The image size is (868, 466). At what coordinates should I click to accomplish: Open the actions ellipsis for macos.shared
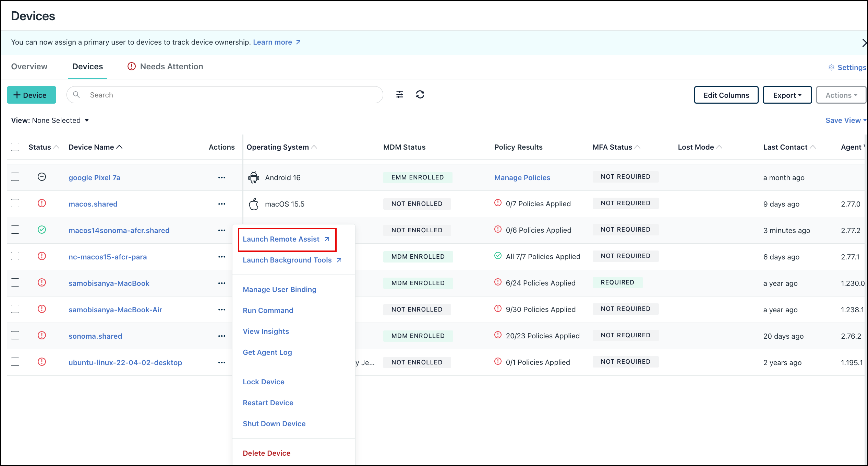[x=221, y=203]
